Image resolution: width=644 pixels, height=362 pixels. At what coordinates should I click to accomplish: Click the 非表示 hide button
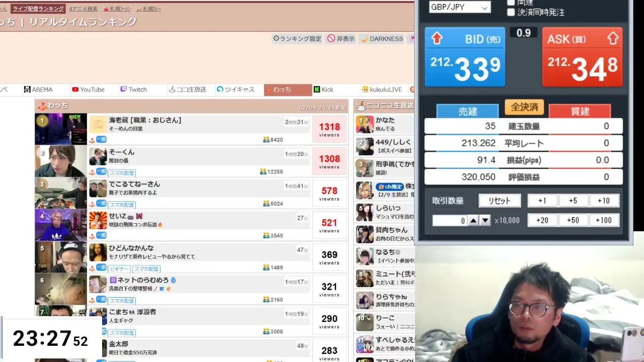(x=341, y=39)
